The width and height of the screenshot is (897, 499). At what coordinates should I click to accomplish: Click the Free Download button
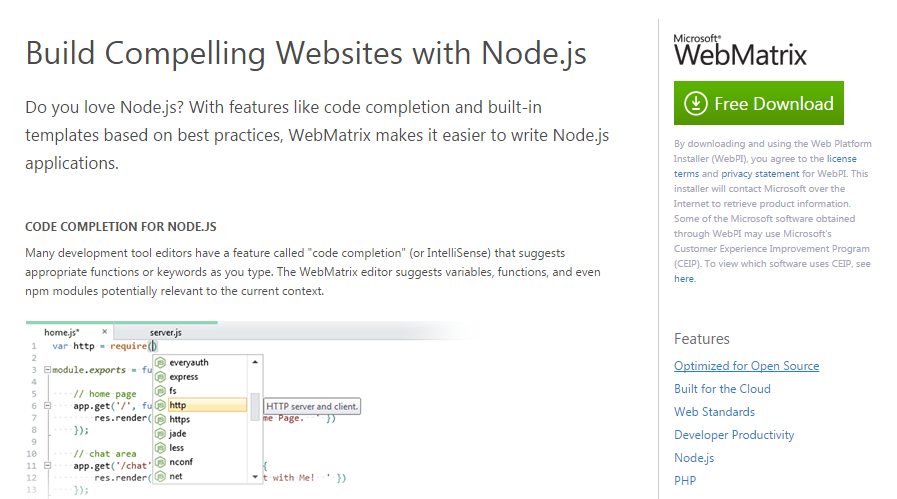pos(759,103)
